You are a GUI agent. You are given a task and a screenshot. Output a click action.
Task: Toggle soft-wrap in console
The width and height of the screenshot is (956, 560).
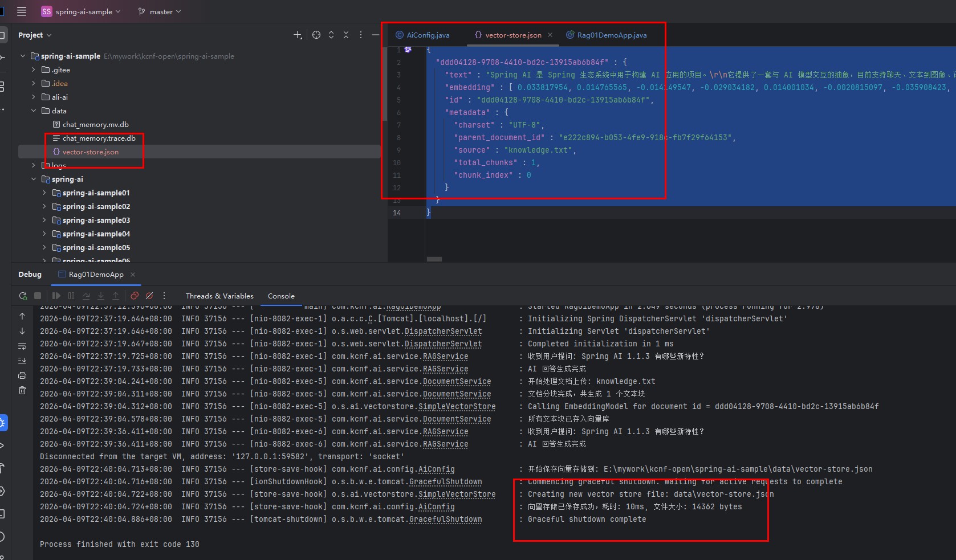pyautogui.click(x=22, y=346)
